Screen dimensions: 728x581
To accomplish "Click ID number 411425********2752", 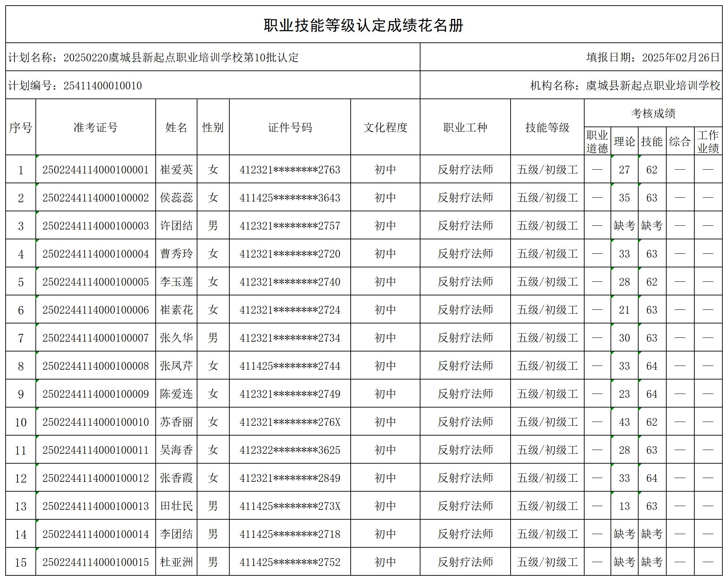I will (x=290, y=562).
